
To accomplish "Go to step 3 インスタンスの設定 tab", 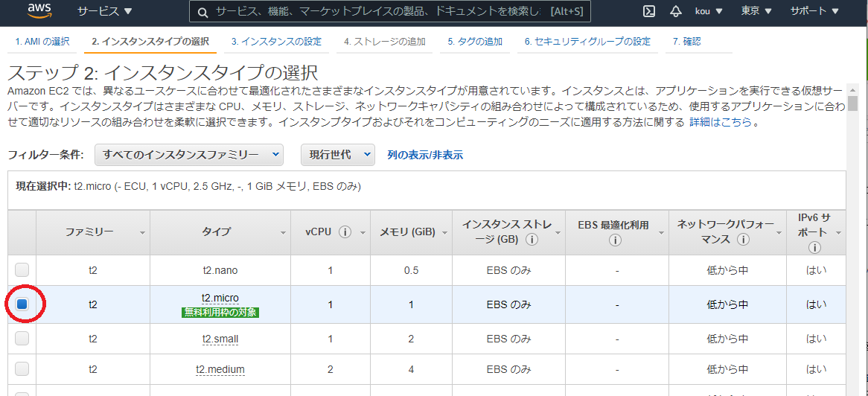I will click(276, 42).
